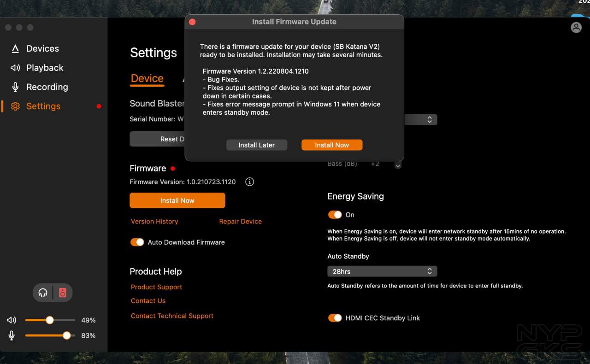Open the Product Support link
Screen dimensions: 590x364
click(x=156, y=287)
